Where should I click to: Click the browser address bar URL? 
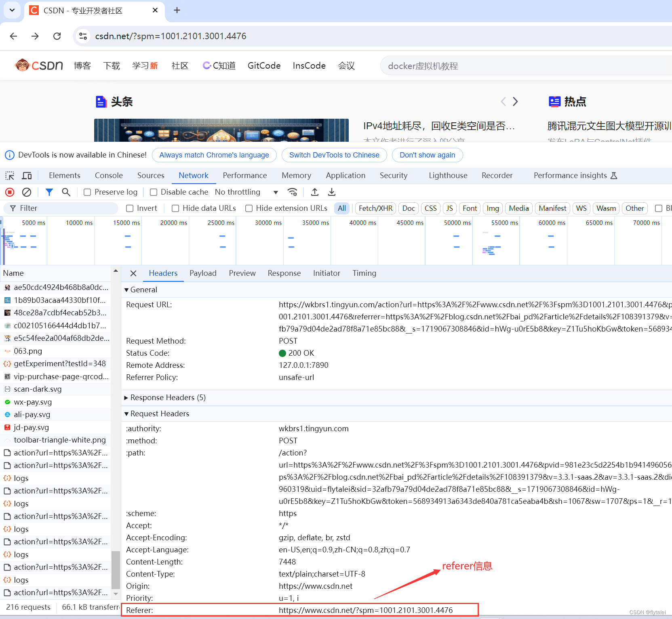[171, 36]
